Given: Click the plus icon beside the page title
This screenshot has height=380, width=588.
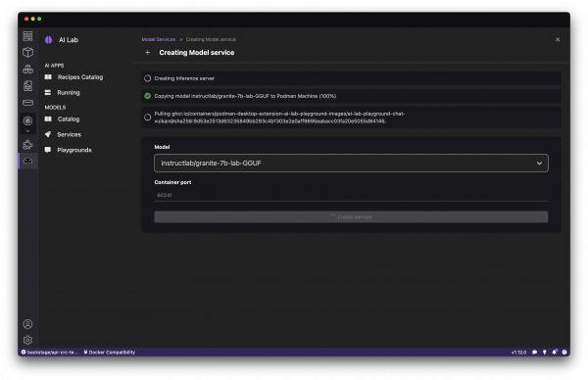Looking at the screenshot, I should (x=148, y=53).
